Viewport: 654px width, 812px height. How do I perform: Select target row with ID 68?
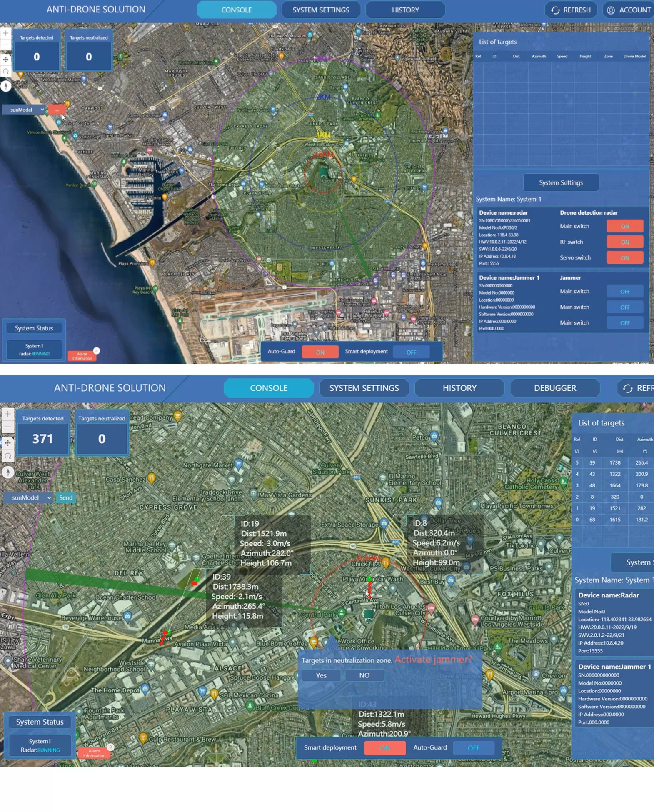[612, 520]
